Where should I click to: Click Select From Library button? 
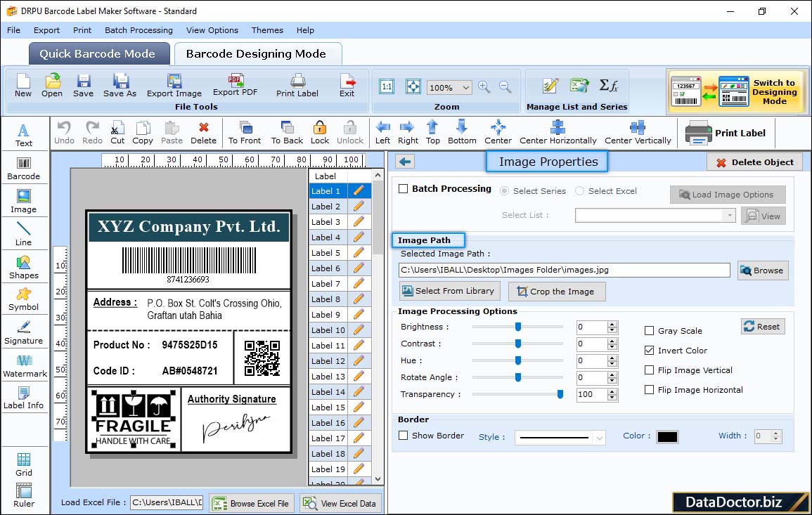point(449,291)
